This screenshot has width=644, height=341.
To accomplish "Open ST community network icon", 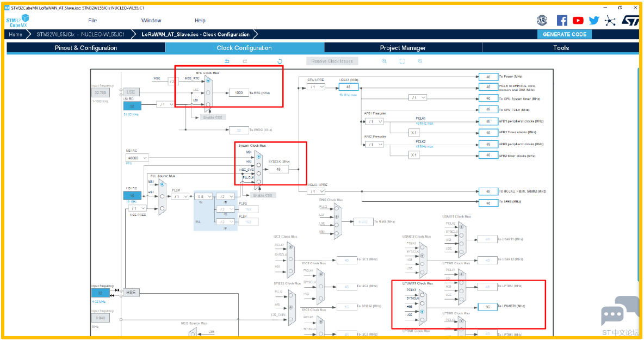I will click(x=610, y=21).
